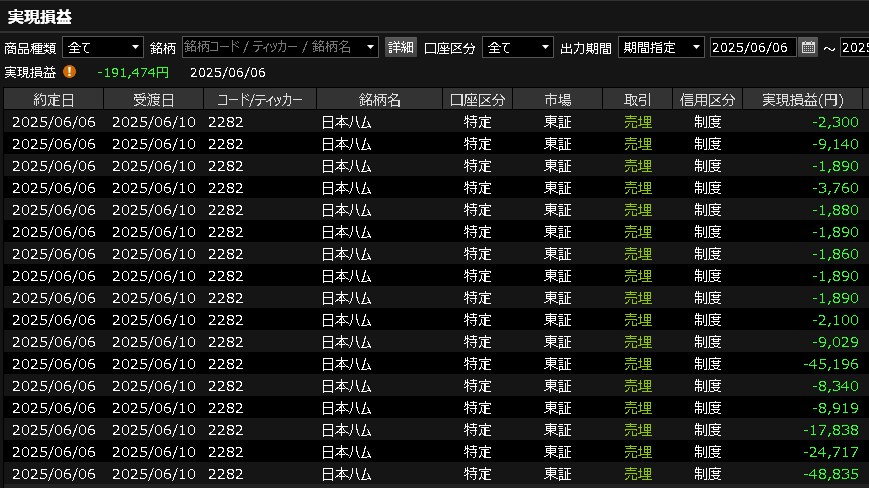Select the row with loss -2,300
The width and height of the screenshot is (869, 488).
coord(433,122)
